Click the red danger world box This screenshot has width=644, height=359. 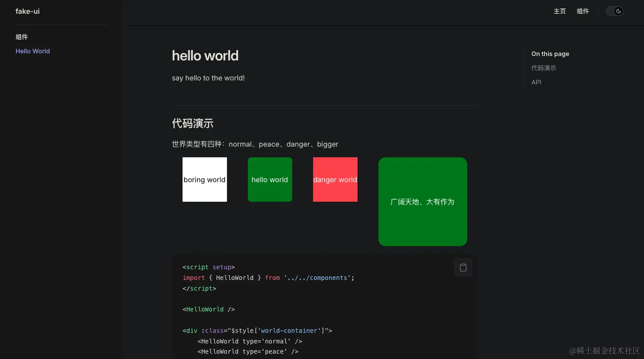coord(335,179)
